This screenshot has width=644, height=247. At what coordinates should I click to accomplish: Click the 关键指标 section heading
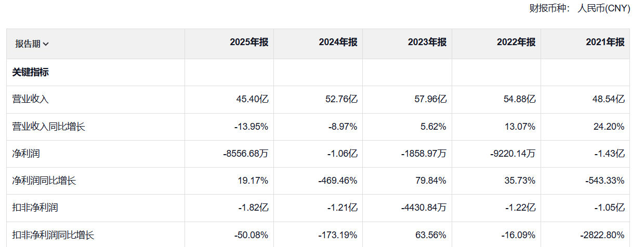pyautogui.click(x=31, y=73)
